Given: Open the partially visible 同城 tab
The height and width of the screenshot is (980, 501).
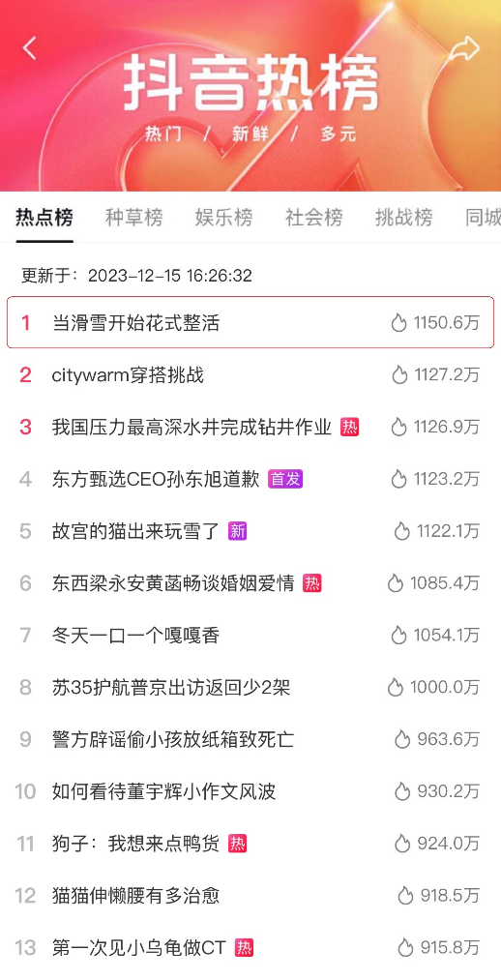Looking at the screenshot, I should [x=483, y=218].
